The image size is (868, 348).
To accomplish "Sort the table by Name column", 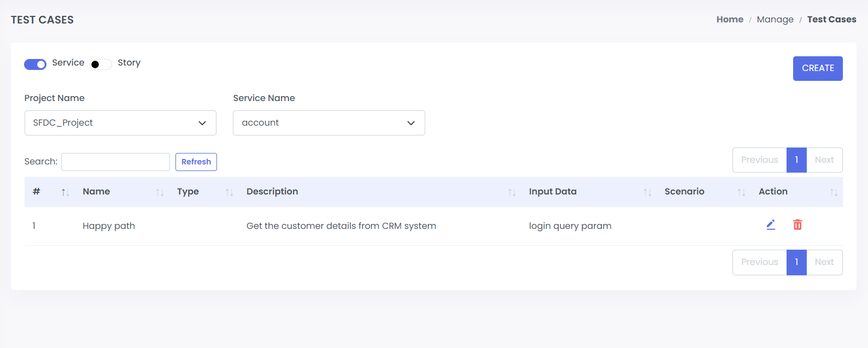I will pos(160,192).
